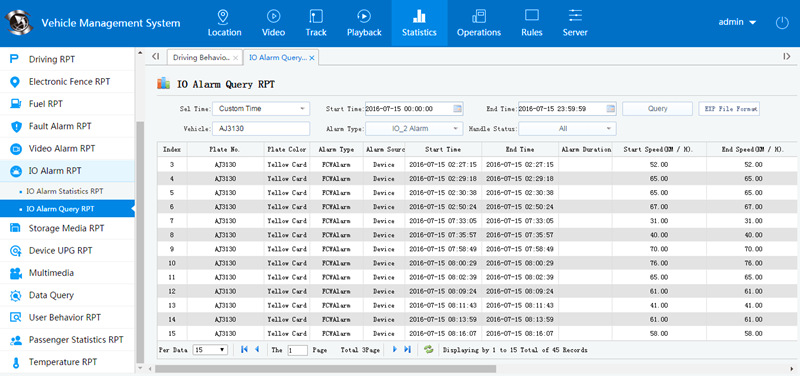Screen dimensions: 800x376
Task: Select the index 15 cell
Action: tap(172, 334)
